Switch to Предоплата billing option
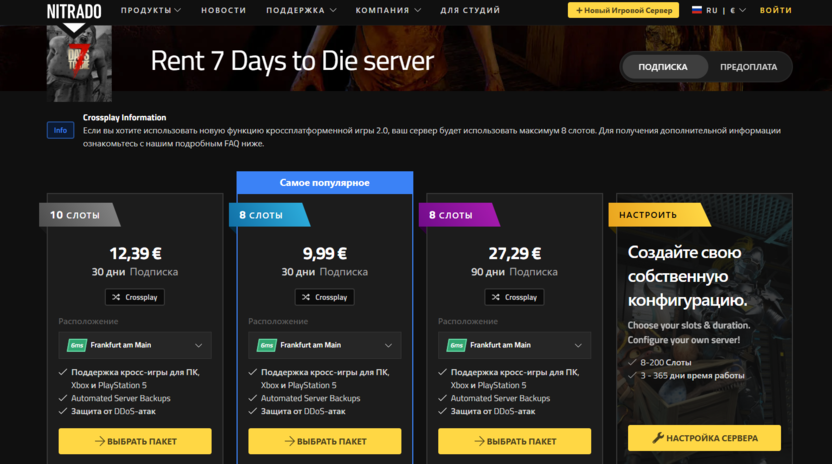 pyautogui.click(x=748, y=67)
